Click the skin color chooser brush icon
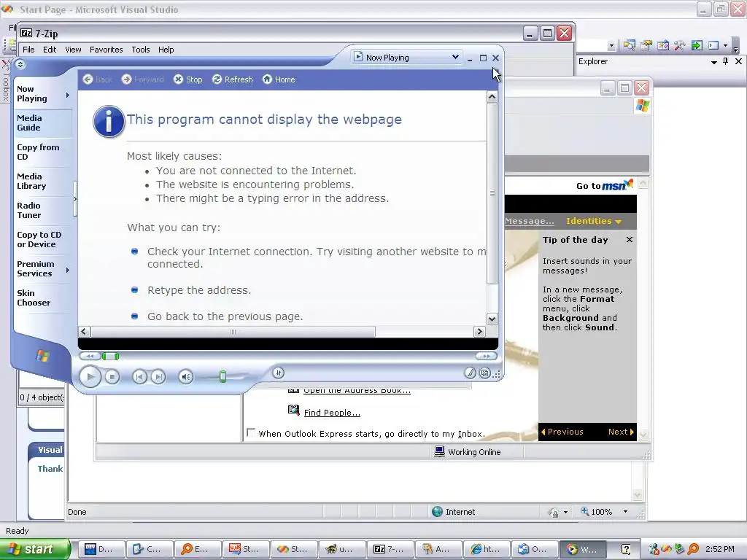The image size is (747, 560). coord(470,373)
